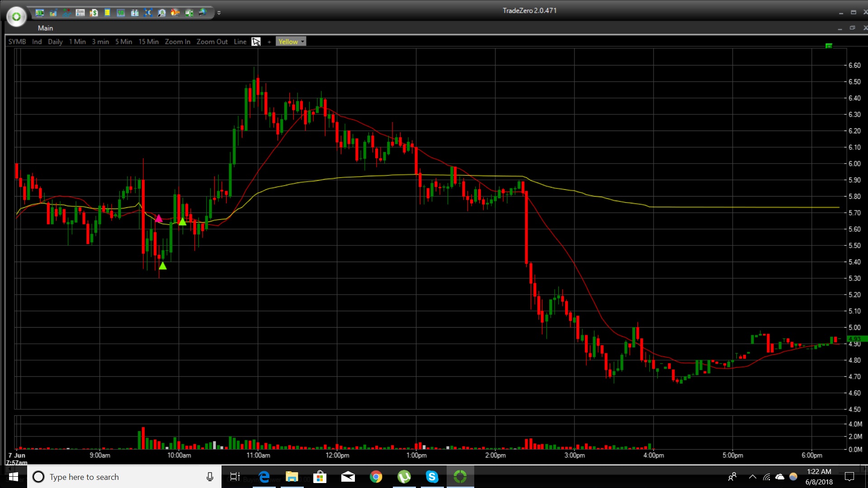Click the TradeZero round application button
This screenshot has width=868, height=488.
[x=16, y=17]
